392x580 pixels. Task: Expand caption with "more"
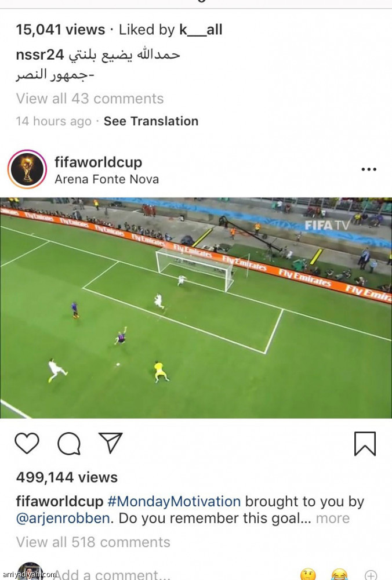pos(332,518)
